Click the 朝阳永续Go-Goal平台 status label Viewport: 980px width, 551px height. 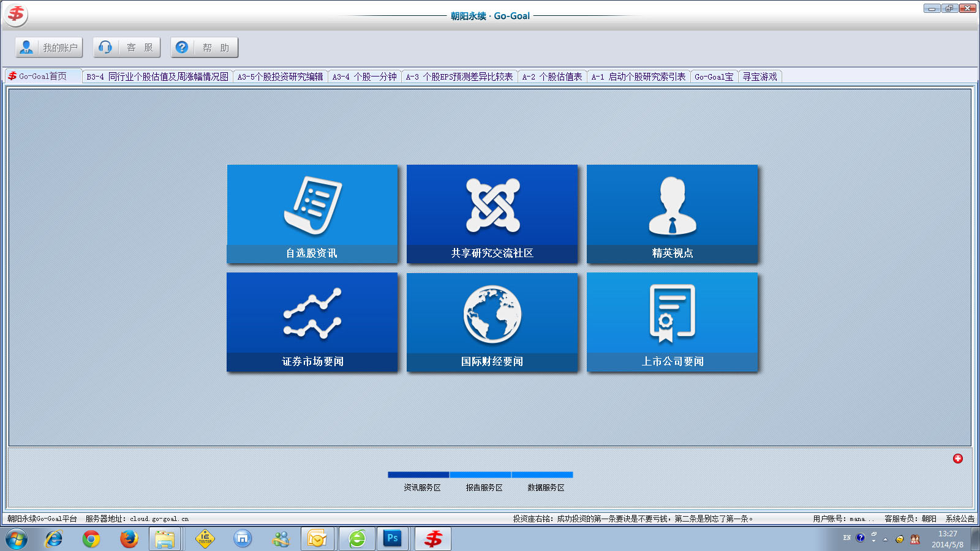[42, 519]
